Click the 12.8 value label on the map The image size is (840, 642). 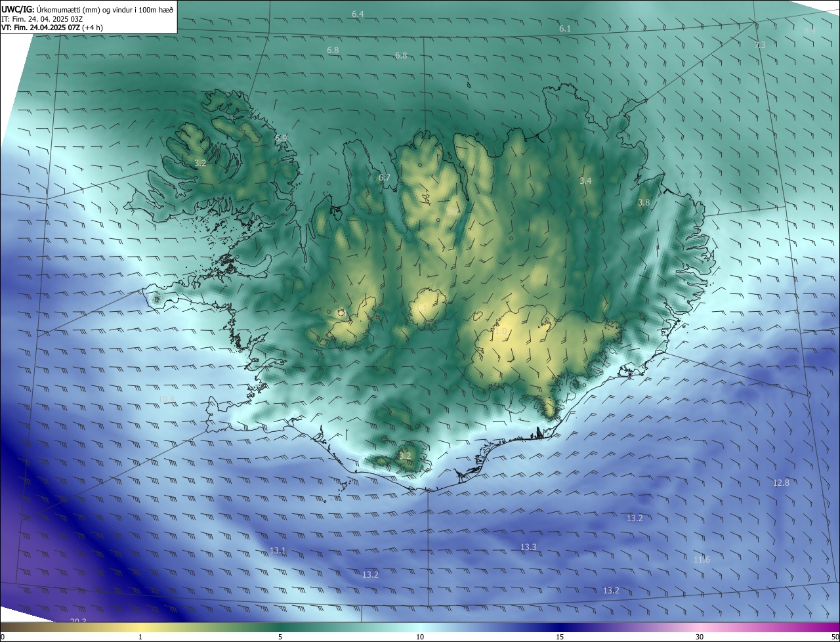tap(781, 482)
